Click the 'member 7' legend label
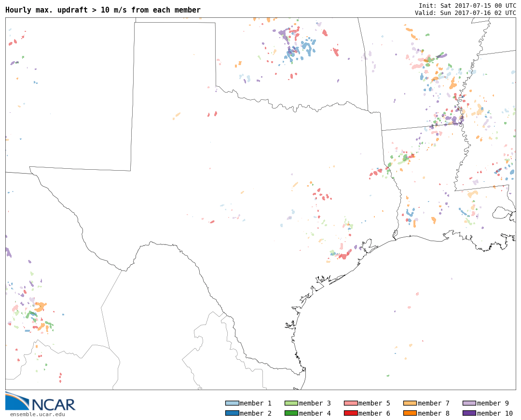This screenshot has width=521, height=420. 434,403
